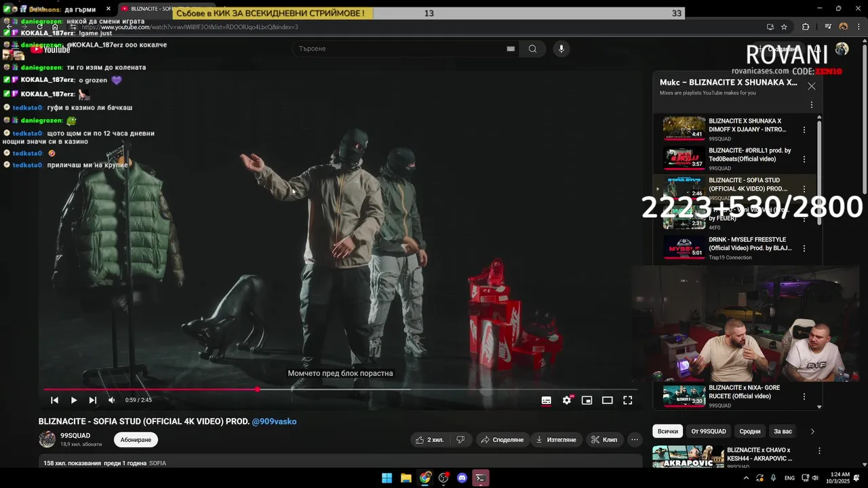Play BLIZNACITE x NiXA GORE RUCETE thumbnail
Image resolution: width=868 pixels, height=488 pixels.
tap(684, 395)
